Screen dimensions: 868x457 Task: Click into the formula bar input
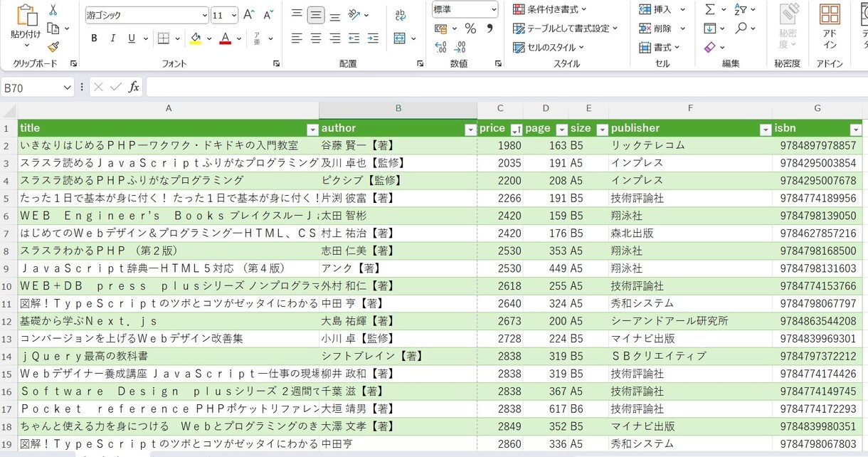pos(506,87)
